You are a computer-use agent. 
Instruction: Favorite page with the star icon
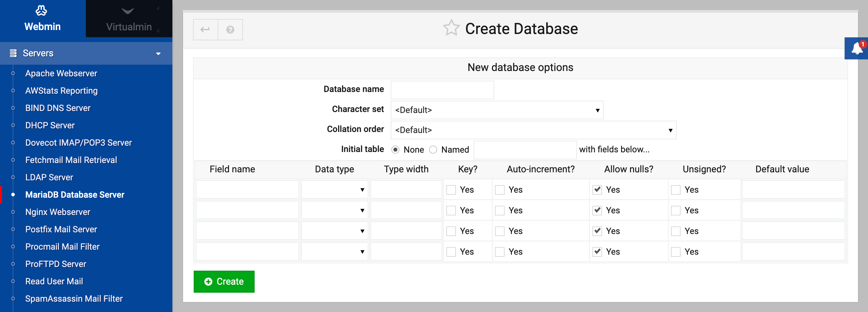(451, 28)
